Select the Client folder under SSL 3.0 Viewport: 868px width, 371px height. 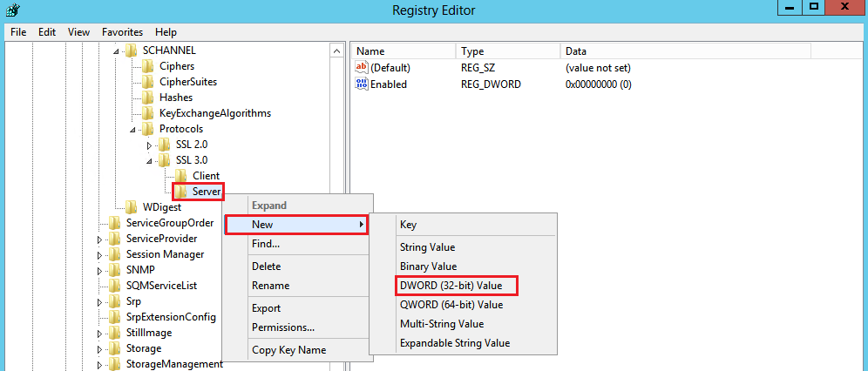coord(206,176)
